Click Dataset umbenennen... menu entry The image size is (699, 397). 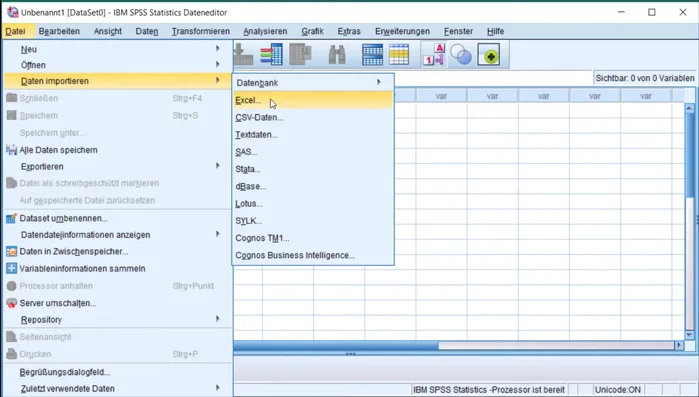(x=117, y=218)
